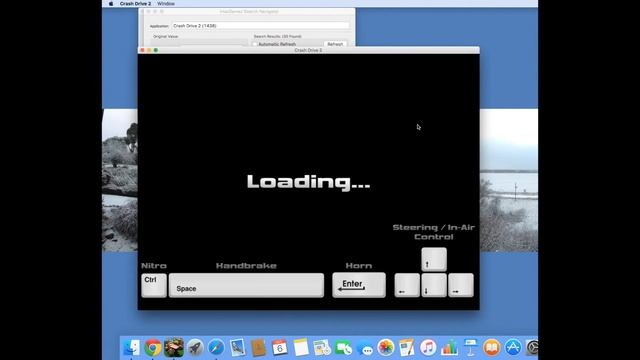Open Photos pinwheel icon in dock

point(386,348)
